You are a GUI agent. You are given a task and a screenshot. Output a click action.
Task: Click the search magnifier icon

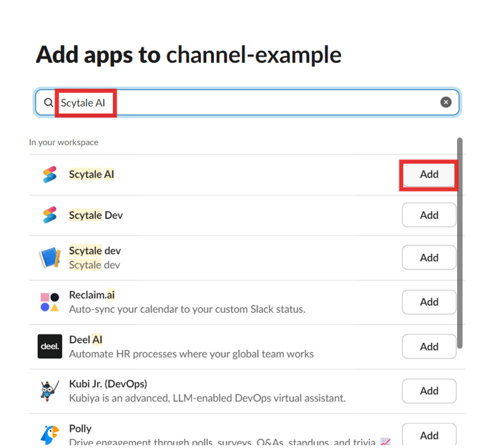[49, 102]
